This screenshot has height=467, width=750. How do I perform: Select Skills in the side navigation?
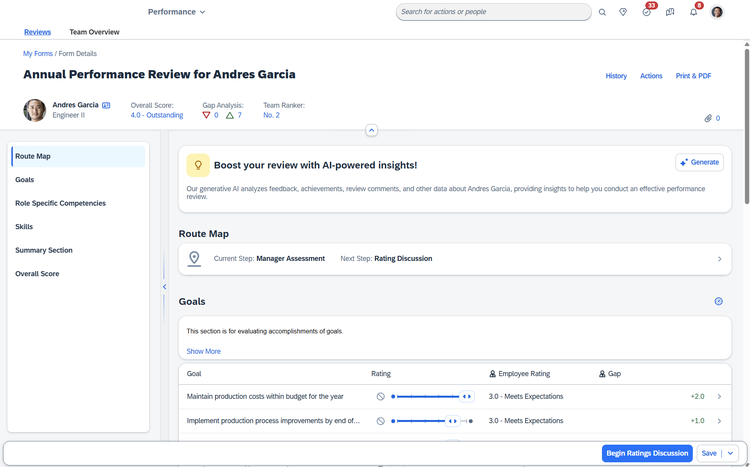pyautogui.click(x=78, y=227)
